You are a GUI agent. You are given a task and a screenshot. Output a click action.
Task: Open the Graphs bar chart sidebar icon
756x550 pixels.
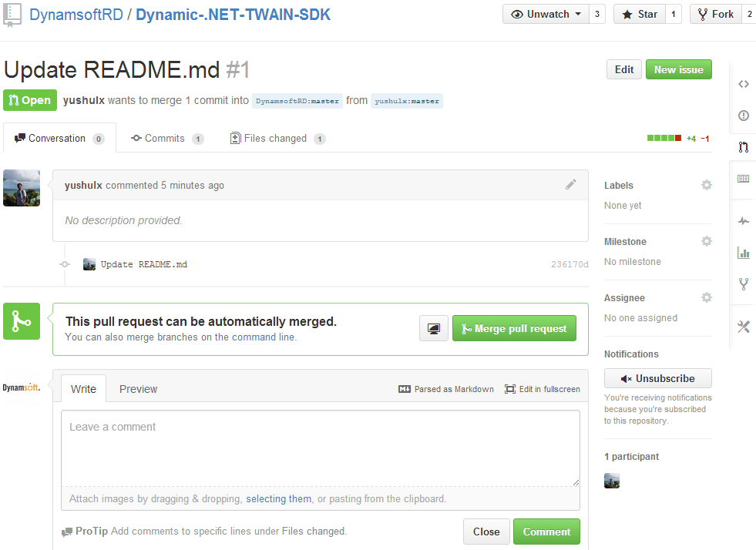click(x=743, y=253)
